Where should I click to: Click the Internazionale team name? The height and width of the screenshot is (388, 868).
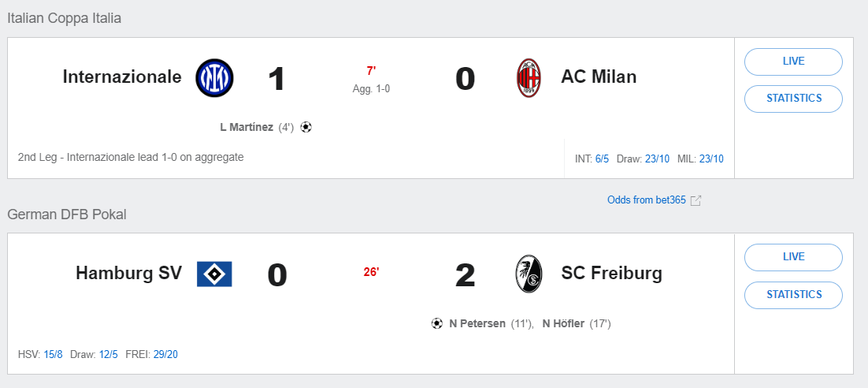click(x=122, y=76)
